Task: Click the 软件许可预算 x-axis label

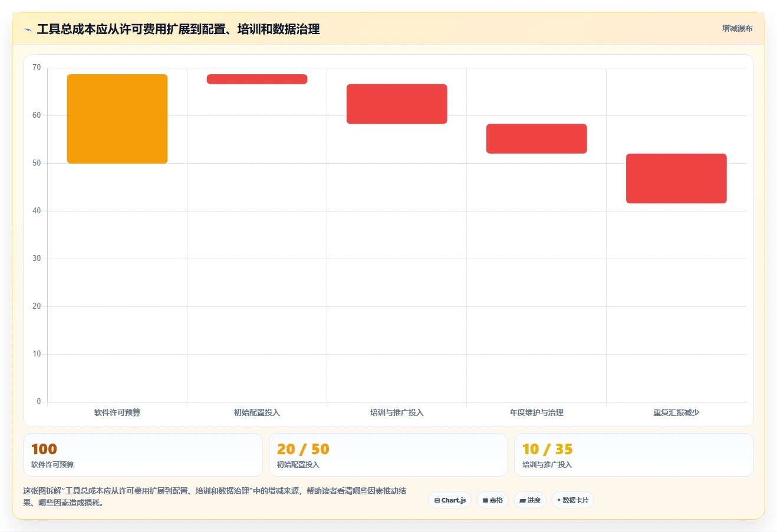Action: click(x=117, y=412)
